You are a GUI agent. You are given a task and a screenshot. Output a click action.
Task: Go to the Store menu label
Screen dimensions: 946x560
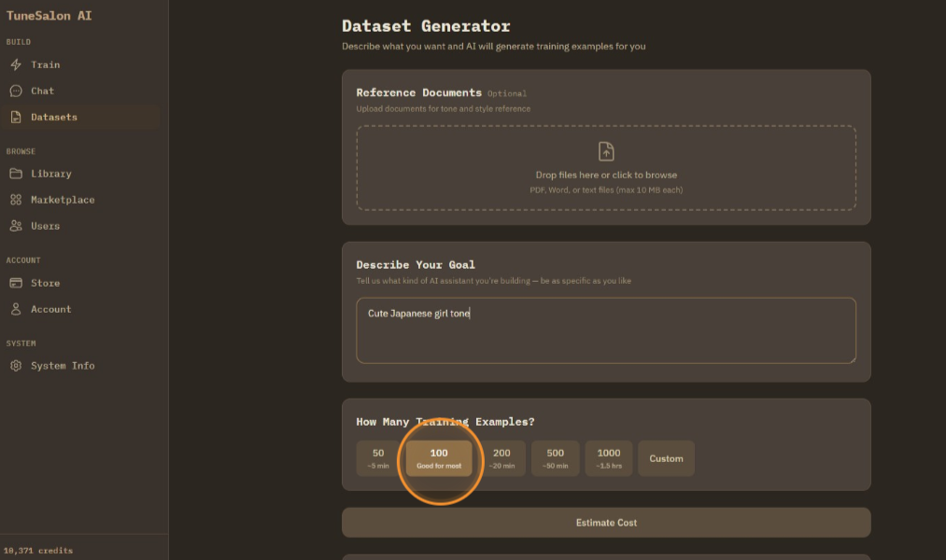(45, 283)
